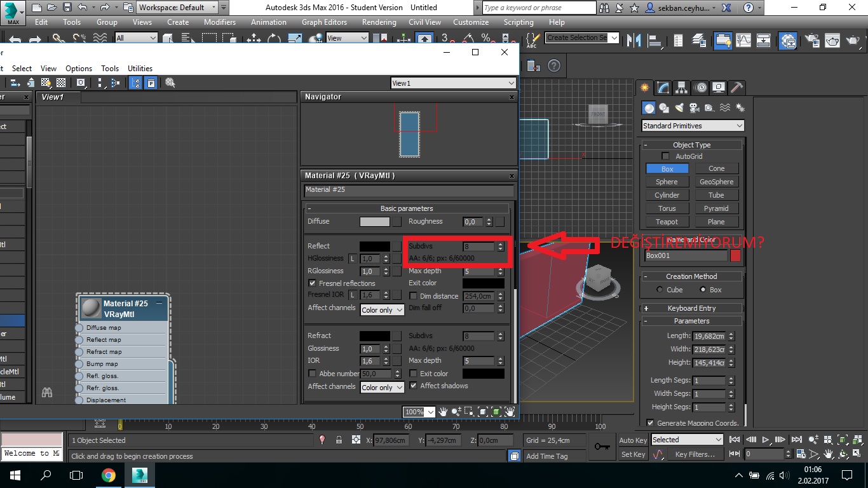Toggle the Affect shadows checkbox
This screenshot has width=868, height=488.
(x=414, y=386)
